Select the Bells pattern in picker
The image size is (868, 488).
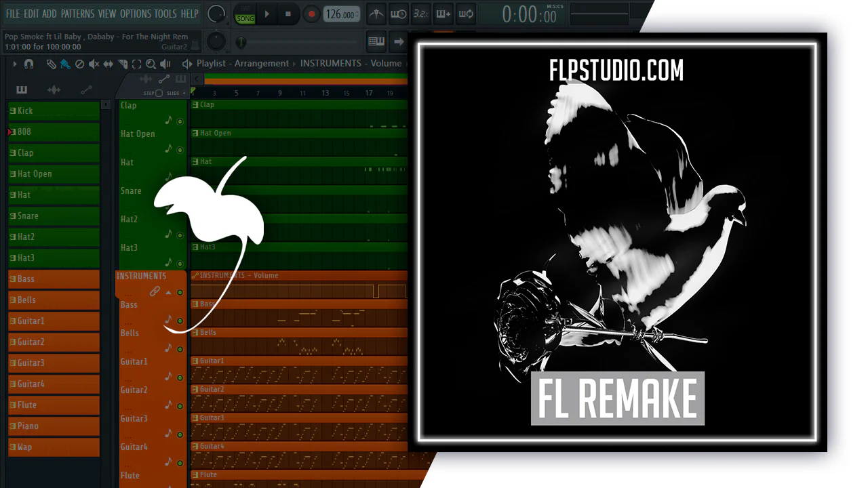click(x=54, y=300)
